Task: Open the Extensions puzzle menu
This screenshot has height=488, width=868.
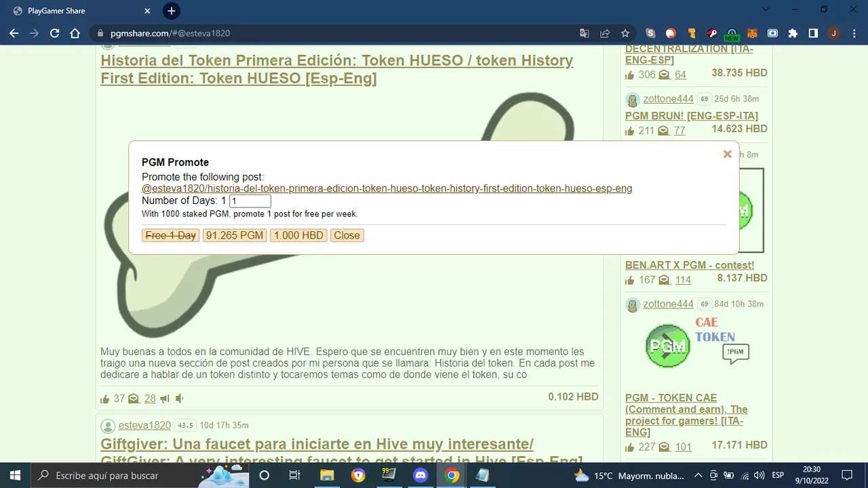Action: (x=793, y=33)
